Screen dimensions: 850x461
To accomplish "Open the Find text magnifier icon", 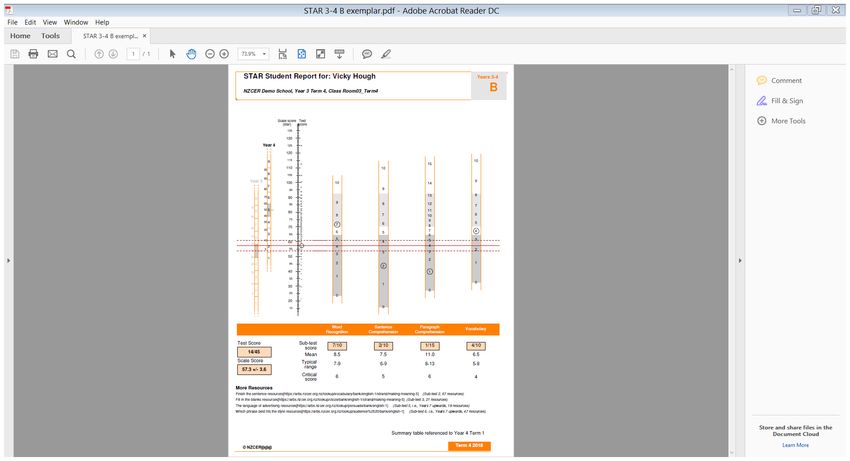I will click(71, 54).
